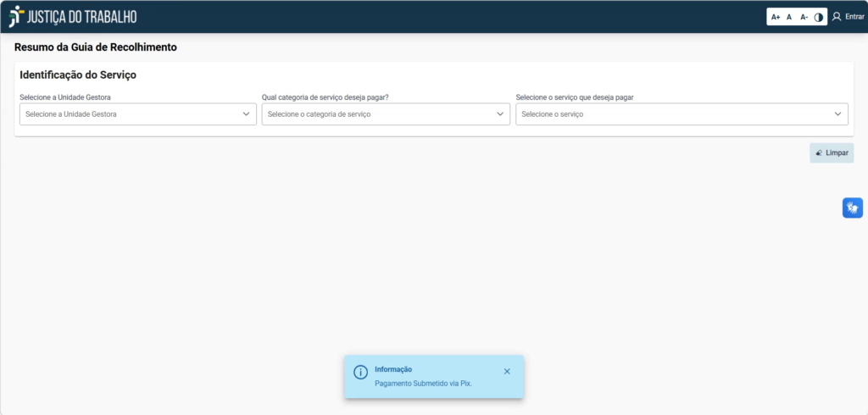The height and width of the screenshot is (415, 868).
Task: Dismiss the Pagamento Submetido via Pix notification
Action: [507, 371]
